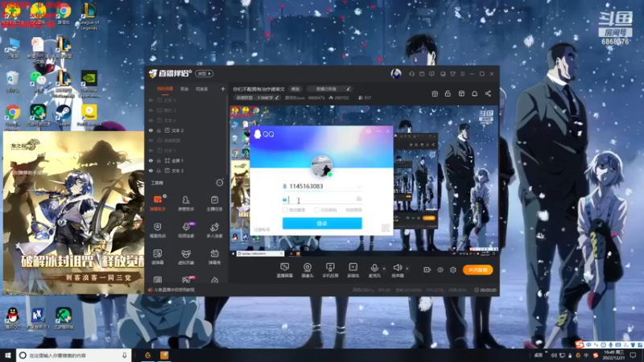Open the shield tool in the toolbox
Image resolution: width=644 pixels, height=362 pixels.
158,230
